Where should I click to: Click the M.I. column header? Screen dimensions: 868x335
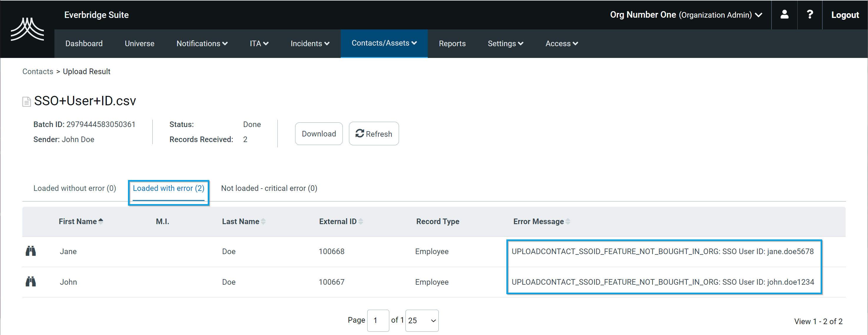point(162,221)
